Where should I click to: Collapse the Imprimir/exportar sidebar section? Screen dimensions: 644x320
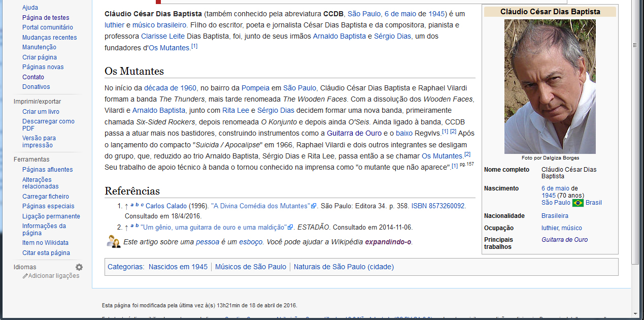(x=37, y=101)
